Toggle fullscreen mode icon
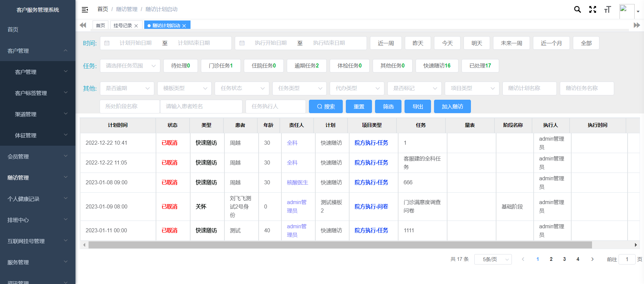644x284 pixels. tap(593, 9)
